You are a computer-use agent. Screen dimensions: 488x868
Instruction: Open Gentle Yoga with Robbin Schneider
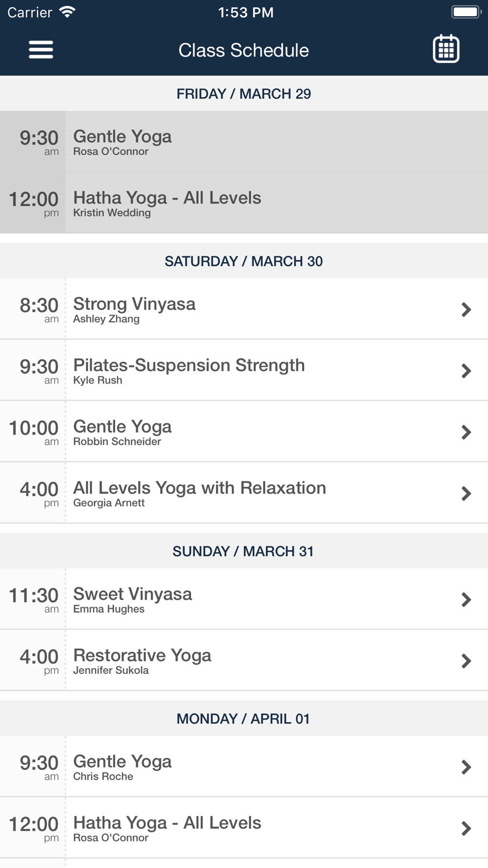click(244, 432)
